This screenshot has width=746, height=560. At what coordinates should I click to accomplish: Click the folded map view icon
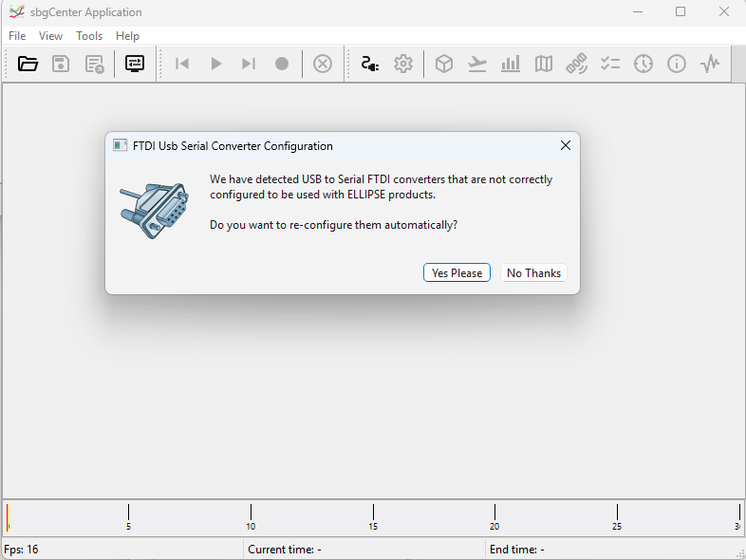(x=543, y=64)
